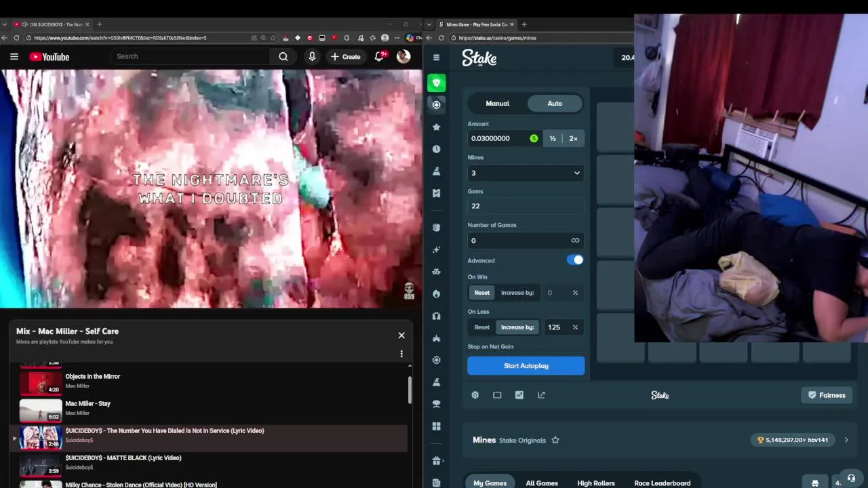Open mix playlist three-dot options
Screen dimensions: 868x488
click(401, 354)
